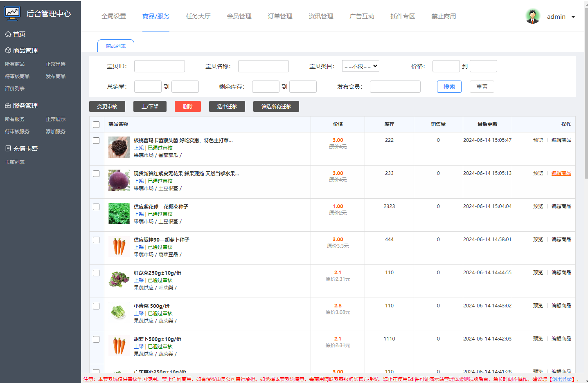Image resolution: width=588 pixels, height=383 pixels.
Task: Click the 宝贝ID input field
Action: coord(160,66)
